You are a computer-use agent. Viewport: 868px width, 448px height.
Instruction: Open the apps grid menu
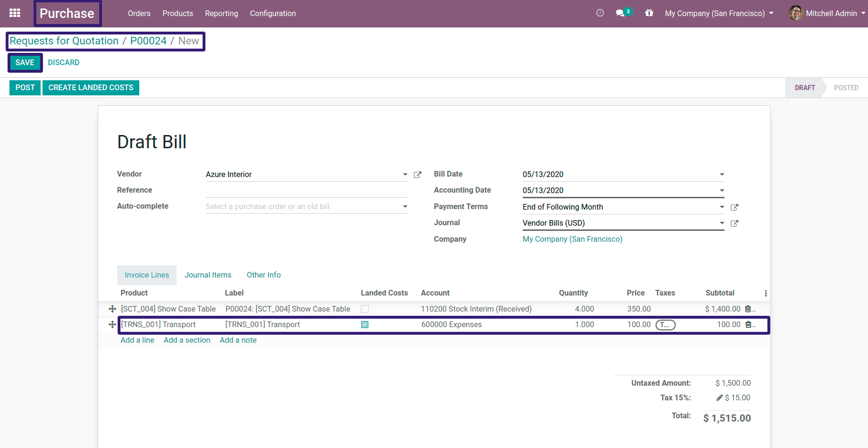click(15, 13)
